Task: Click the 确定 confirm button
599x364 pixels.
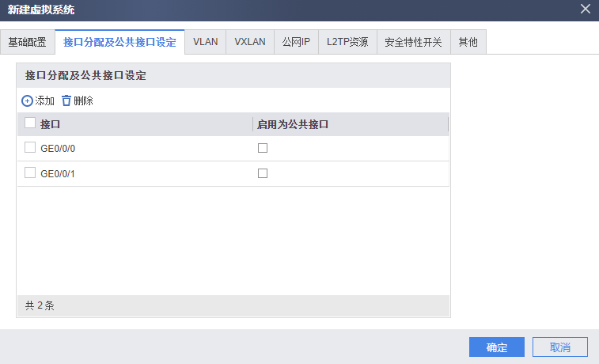Action: click(496, 347)
